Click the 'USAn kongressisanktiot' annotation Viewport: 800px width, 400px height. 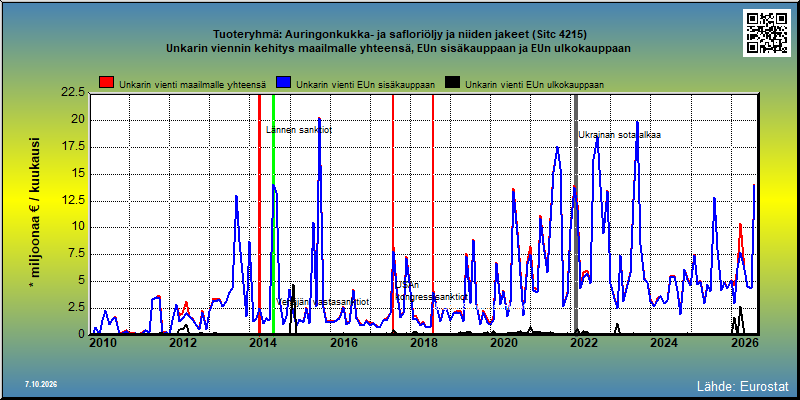coord(431,291)
